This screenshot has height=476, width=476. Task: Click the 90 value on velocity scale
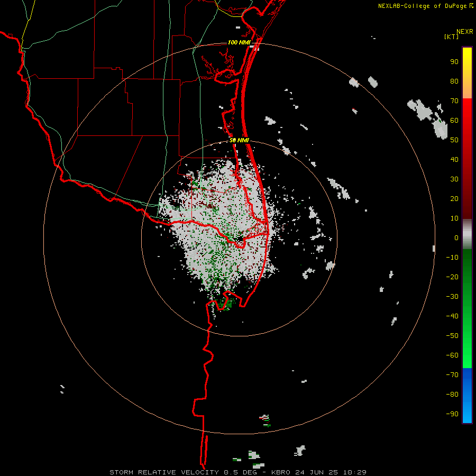454,62
